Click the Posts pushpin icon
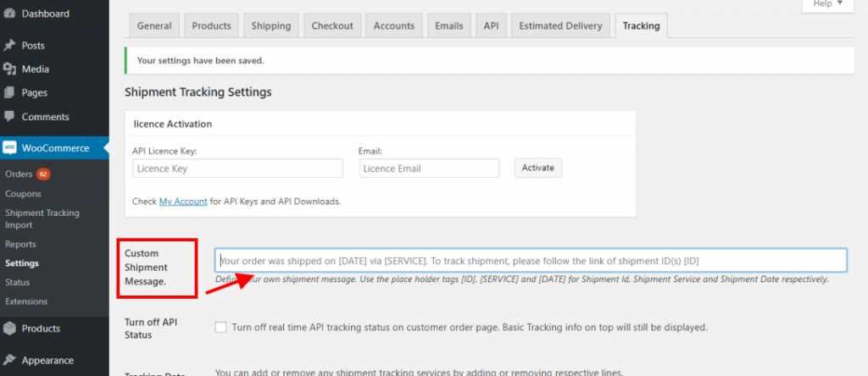 click(x=9, y=46)
